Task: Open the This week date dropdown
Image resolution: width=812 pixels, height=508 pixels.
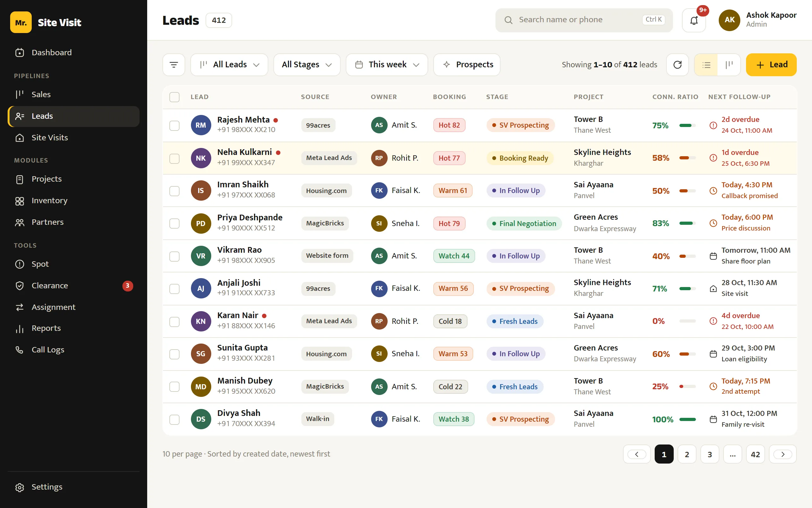Action: tap(387, 64)
